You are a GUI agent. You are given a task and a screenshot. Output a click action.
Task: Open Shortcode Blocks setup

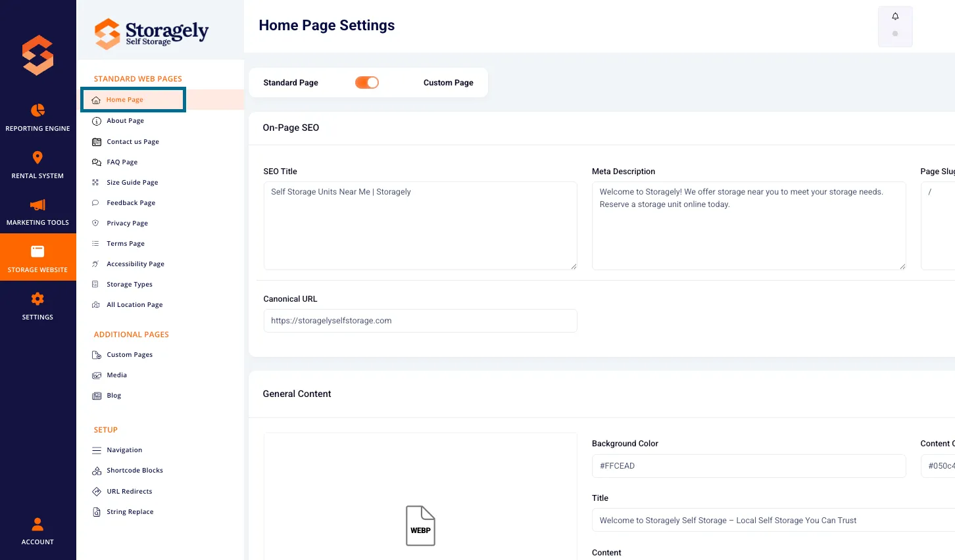click(x=135, y=471)
